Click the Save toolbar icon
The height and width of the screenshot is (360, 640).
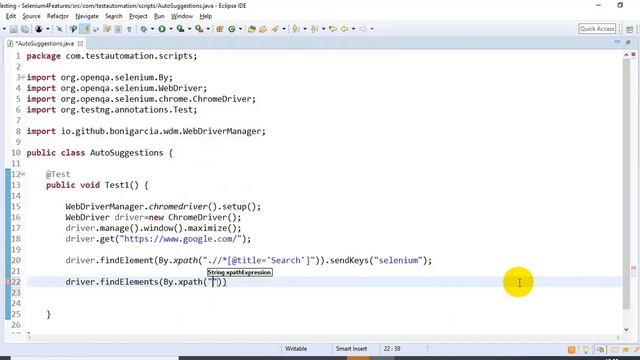13,29
